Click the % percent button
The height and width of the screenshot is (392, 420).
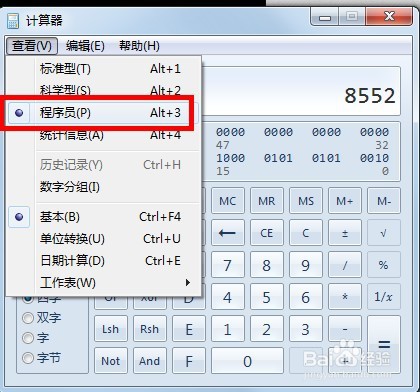(x=384, y=265)
